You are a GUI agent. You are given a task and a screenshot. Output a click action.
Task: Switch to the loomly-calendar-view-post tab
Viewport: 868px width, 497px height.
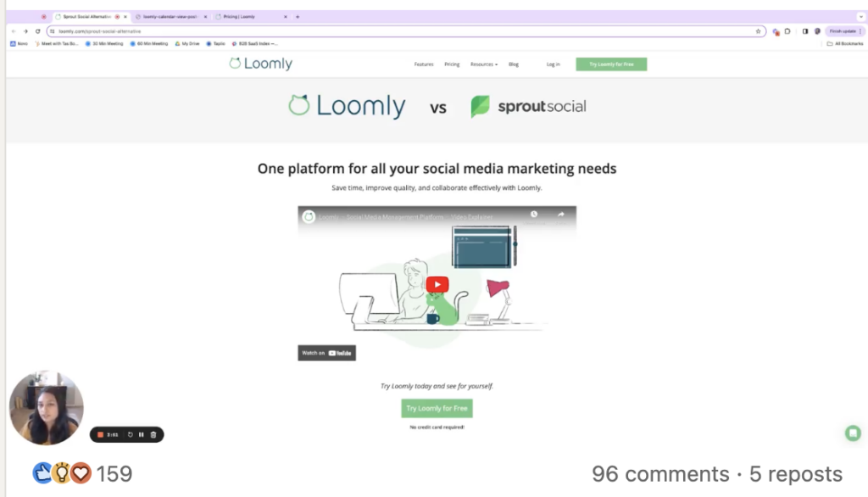[x=170, y=17]
